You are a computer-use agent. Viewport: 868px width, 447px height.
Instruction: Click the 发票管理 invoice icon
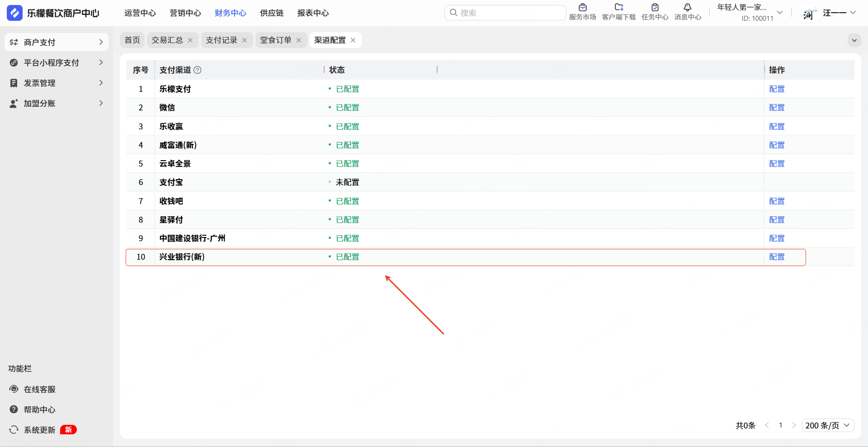pos(14,83)
